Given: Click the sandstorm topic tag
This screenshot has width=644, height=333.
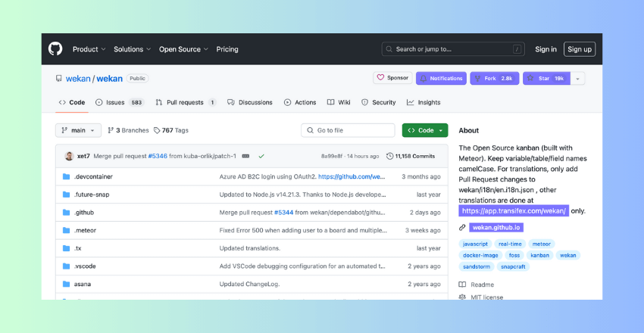Looking at the screenshot, I should pyautogui.click(x=477, y=267).
